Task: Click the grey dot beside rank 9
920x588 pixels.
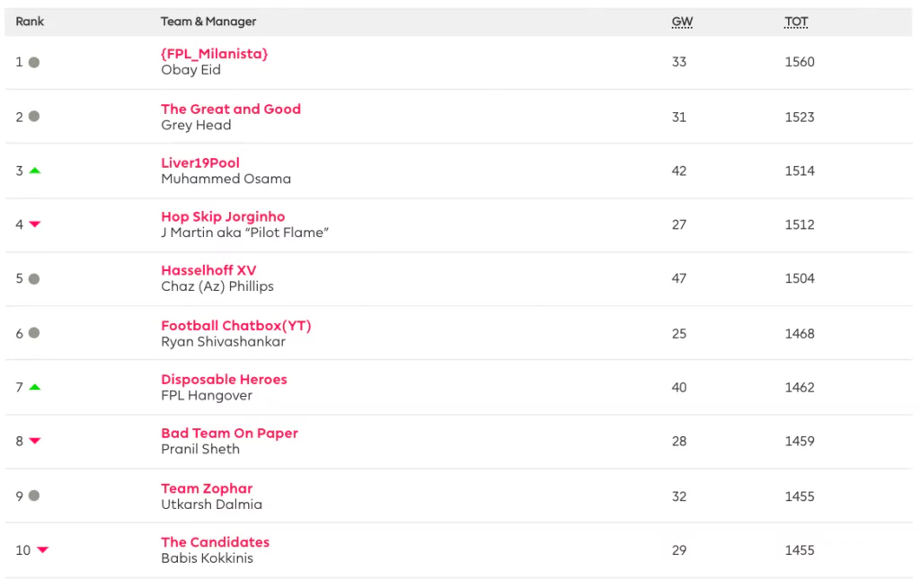Action: [x=34, y=496]
